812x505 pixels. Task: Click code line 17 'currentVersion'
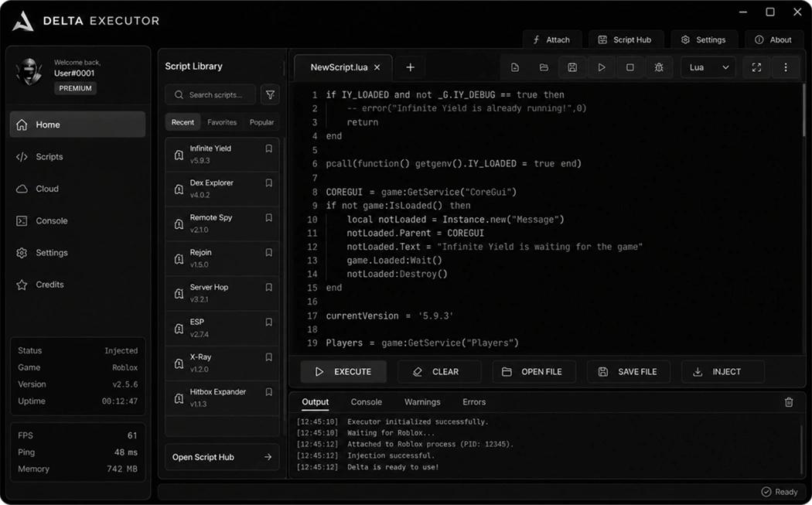tap(390, 316)
